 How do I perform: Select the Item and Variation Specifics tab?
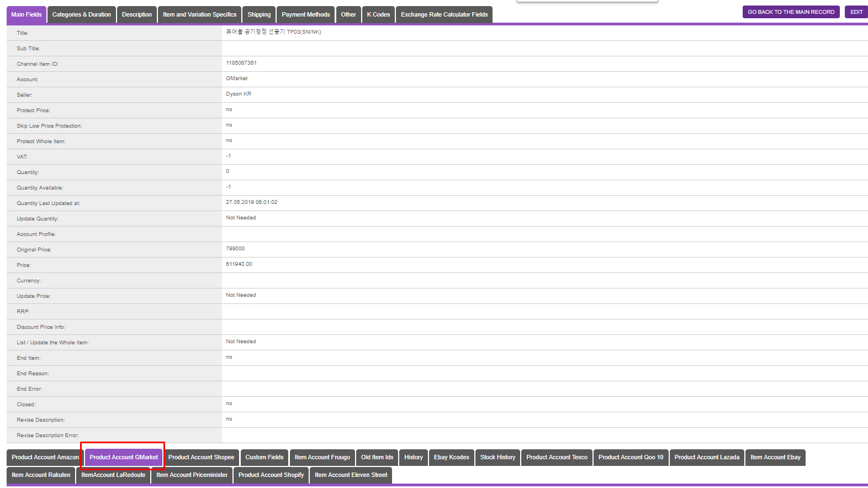click(x=199, y=15)
